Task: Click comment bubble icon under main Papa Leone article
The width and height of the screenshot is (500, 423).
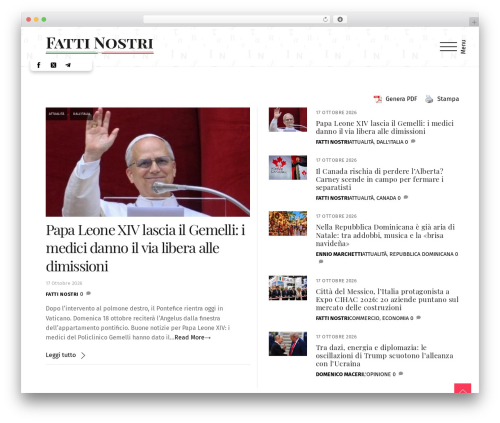Action: pyautogui.click(x=88, y=294)
